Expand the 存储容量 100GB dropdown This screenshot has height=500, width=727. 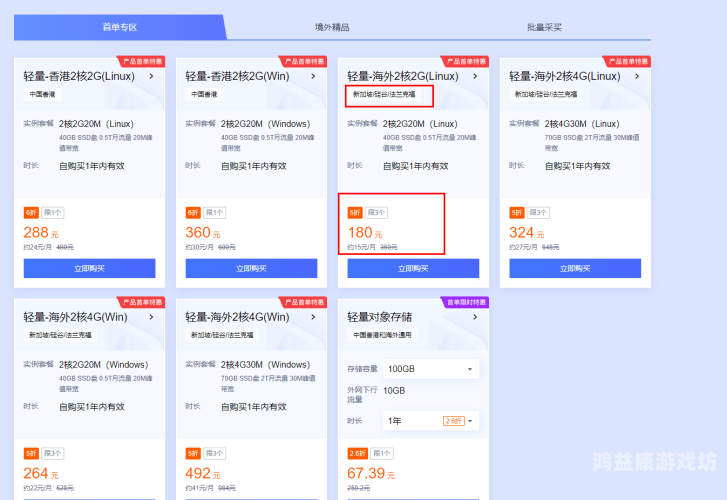tap(431, 370)
